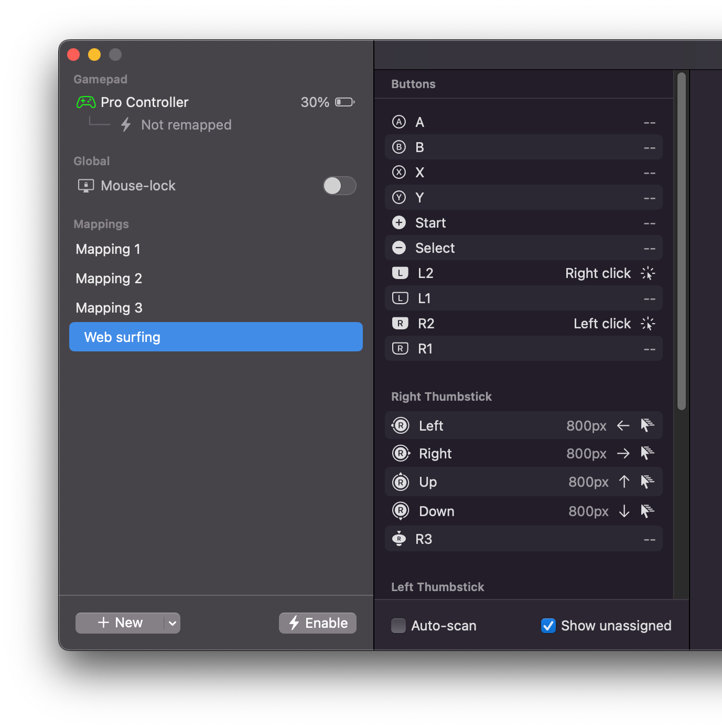Select the B button icon

coord(399,147)
